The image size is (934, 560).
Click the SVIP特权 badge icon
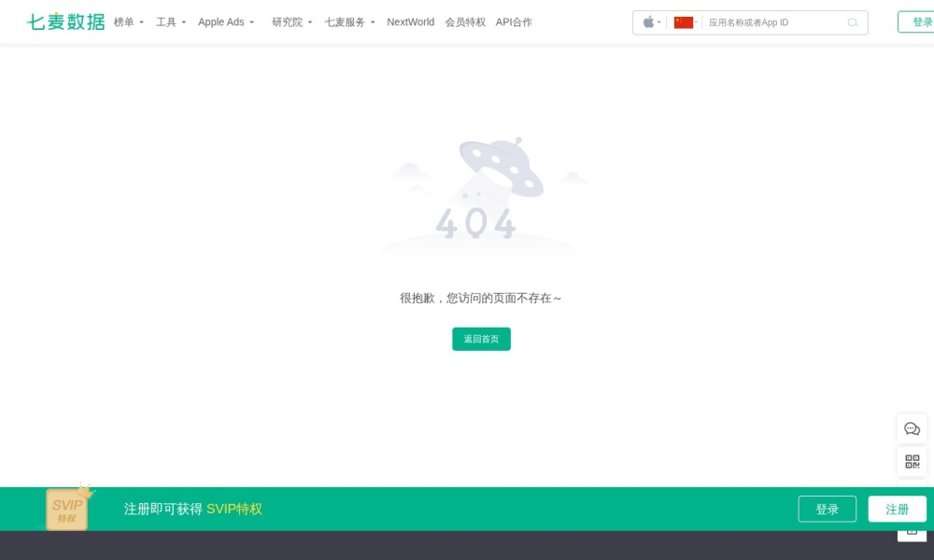pyautogui.click(x=68, y=508)
